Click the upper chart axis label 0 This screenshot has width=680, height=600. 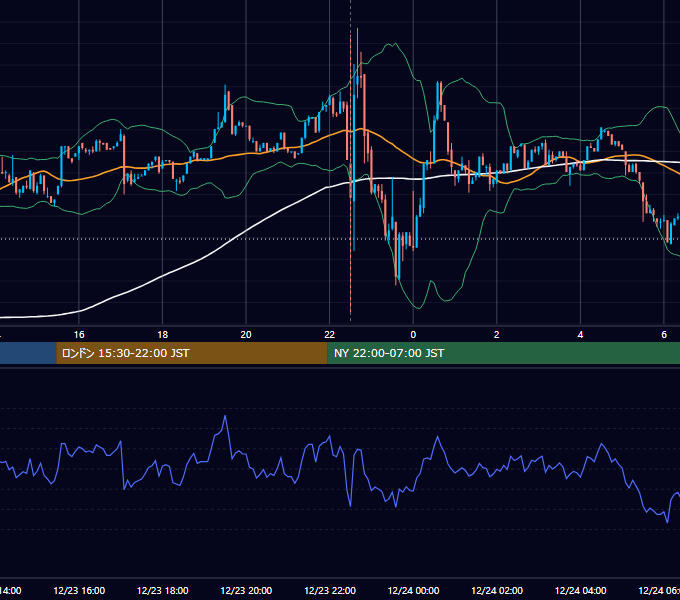tap(413, 335)
